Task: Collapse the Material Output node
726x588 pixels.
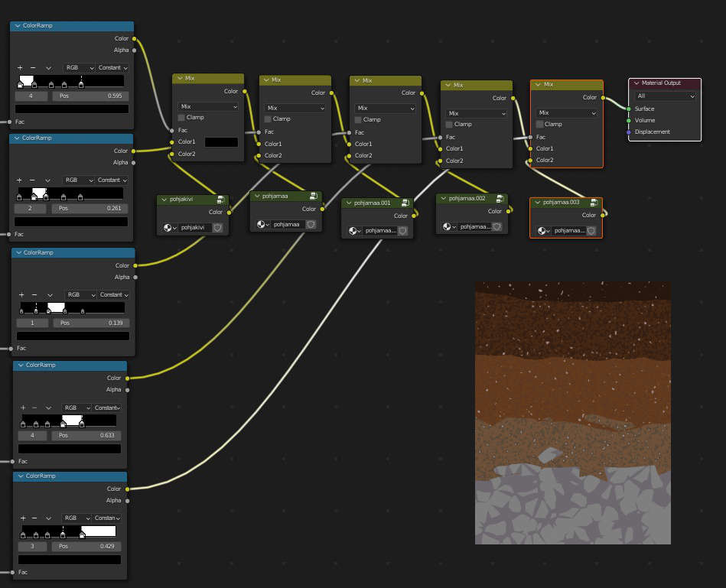Action: tap(636, 83)
